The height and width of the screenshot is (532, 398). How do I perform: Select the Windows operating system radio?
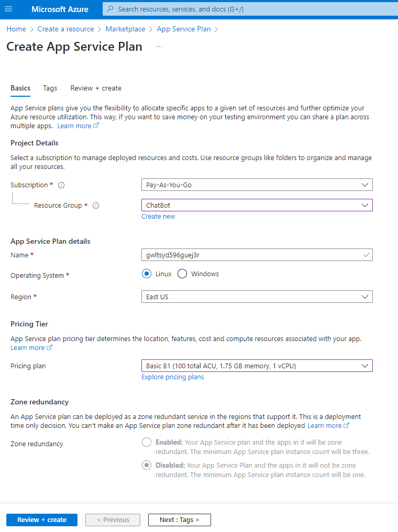(182, 274)
